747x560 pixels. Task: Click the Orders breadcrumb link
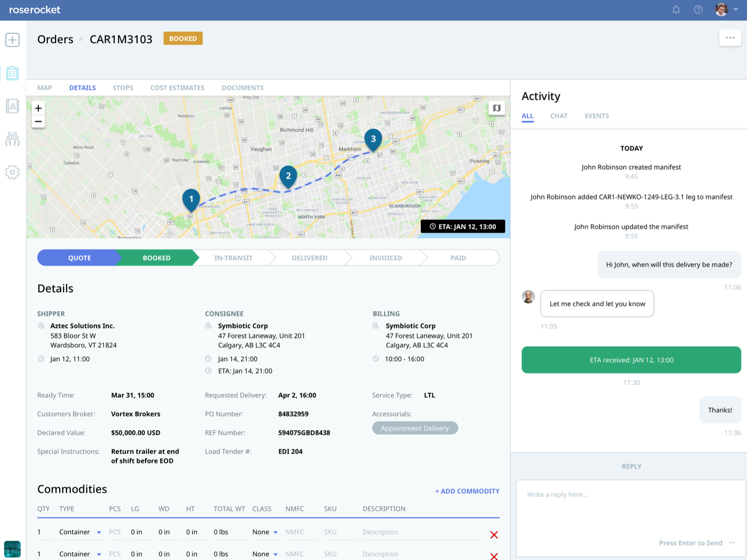pos(55,39)
